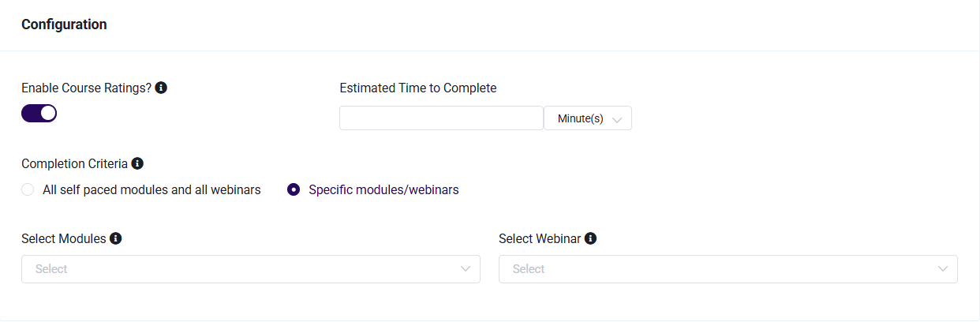Image resolution: width=980 pixels, height=322 pixels.
Task: Click the Specific modules/webinars label text
Action: point(383,189)
